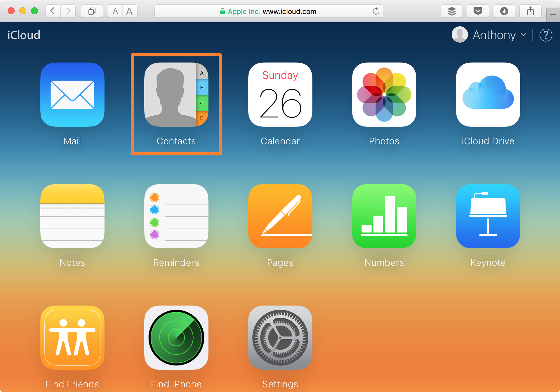
Task: Click the Settings label text
Action: [x=280, y=384]
